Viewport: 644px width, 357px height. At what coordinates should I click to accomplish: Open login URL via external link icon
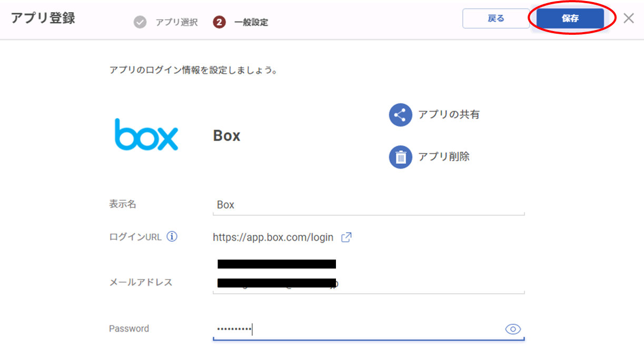pyautogui.click(x=346, y=237)
